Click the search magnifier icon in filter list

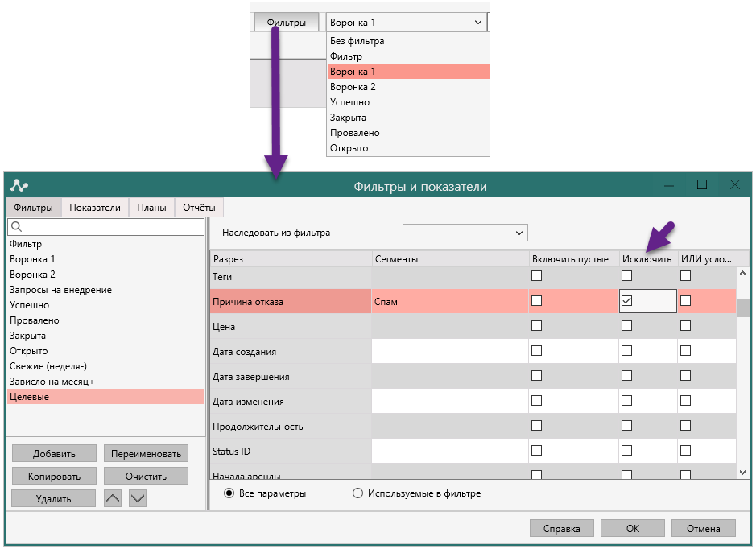pos(14,228)
